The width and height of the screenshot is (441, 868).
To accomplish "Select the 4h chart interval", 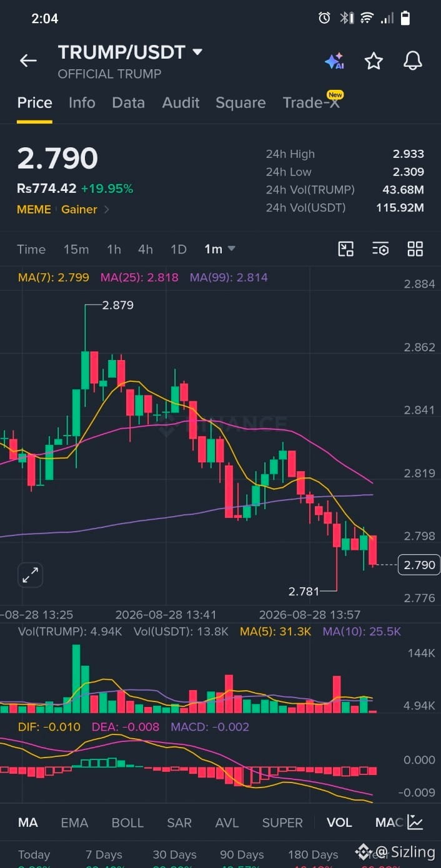I will click(146, 249).
